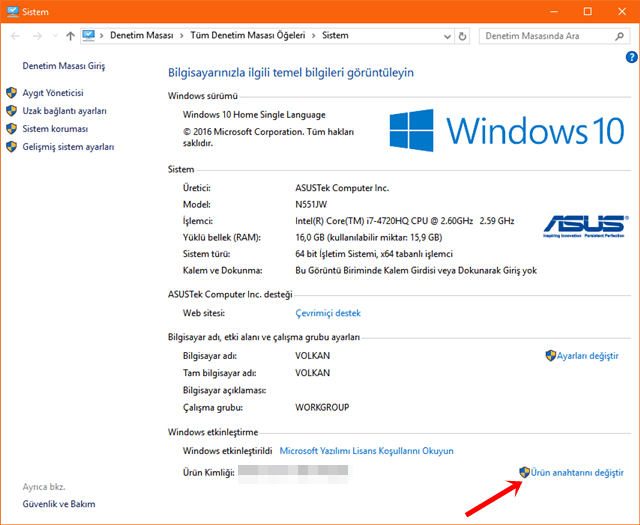The width and height of the screenshot is (640, 525).
Task: Click shield icon beside Sistem koruması
Action: [11, 129]
